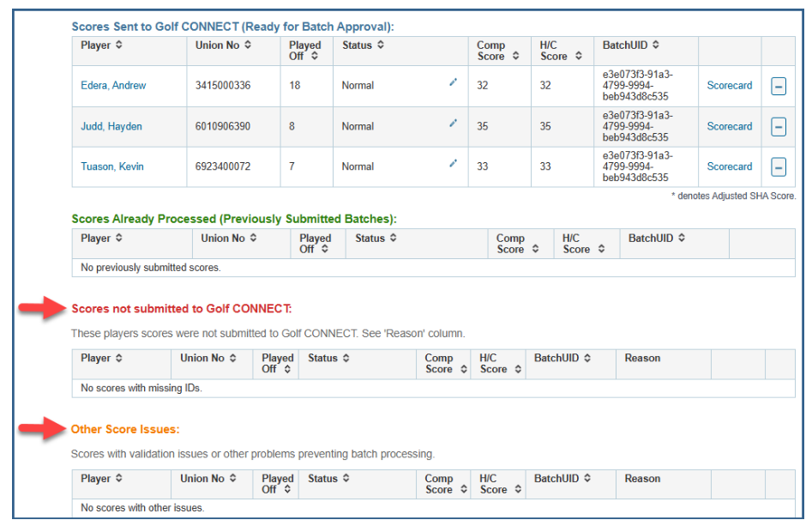This screenshot has height=526, width=812.
Task: Sort Already Processed table by Player
Action: [119, 238]
